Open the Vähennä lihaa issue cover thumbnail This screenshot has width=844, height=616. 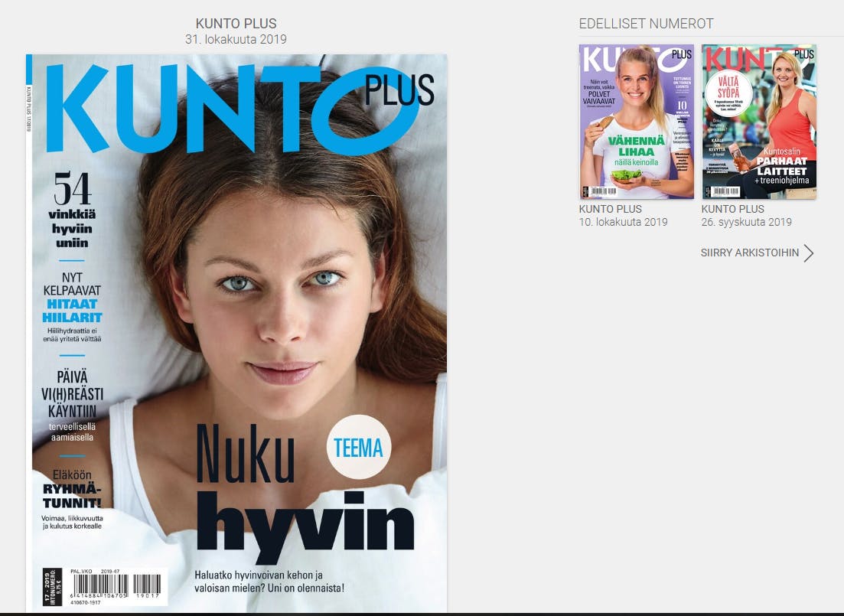pyautogui.click(x=636, y=122)
